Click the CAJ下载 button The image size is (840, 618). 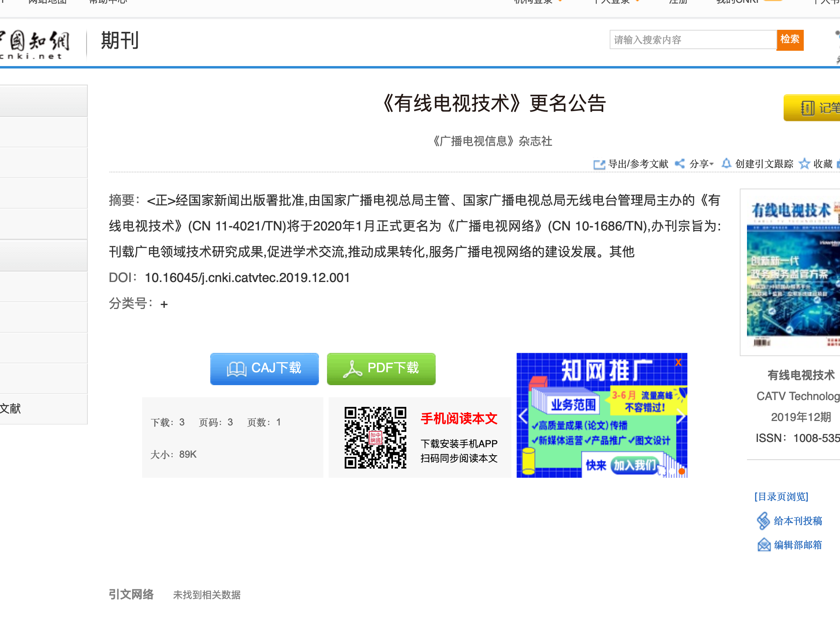point(264,369)
